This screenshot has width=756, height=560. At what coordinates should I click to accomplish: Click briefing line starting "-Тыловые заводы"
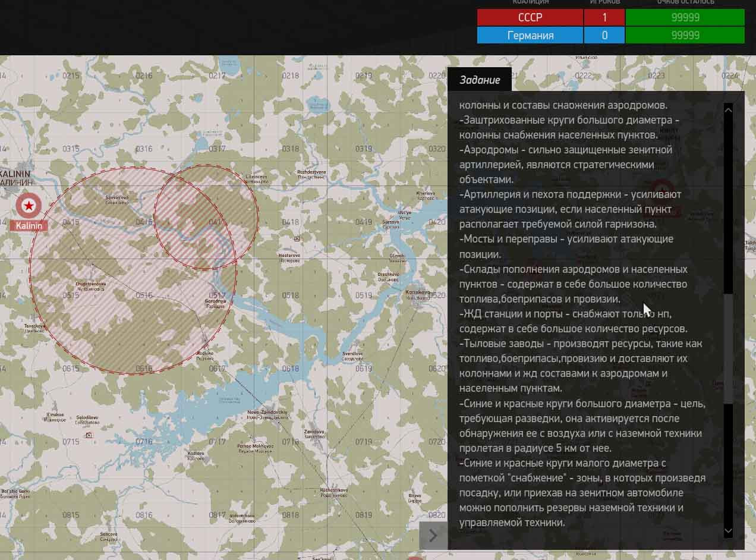(x=581, y=344)
